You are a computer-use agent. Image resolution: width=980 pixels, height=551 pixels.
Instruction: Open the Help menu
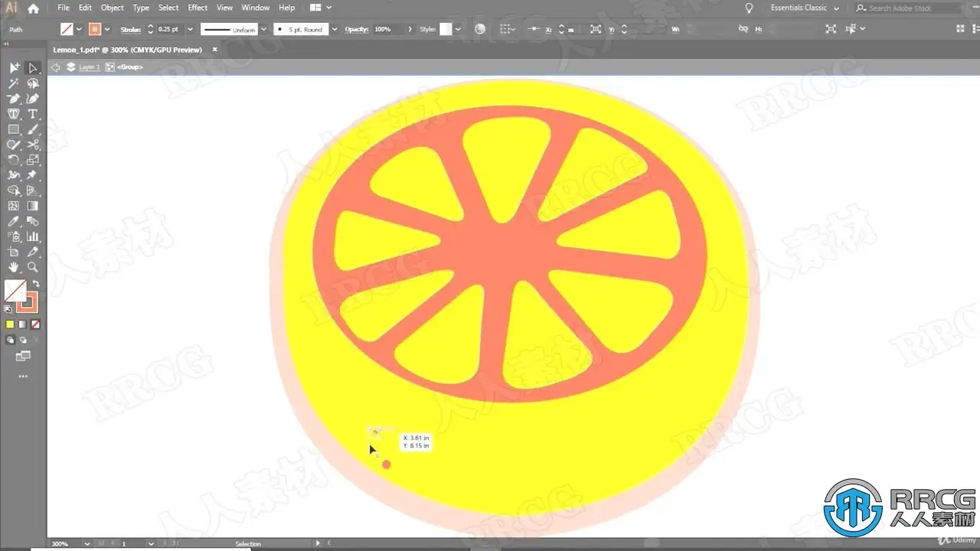click(286, 8)
